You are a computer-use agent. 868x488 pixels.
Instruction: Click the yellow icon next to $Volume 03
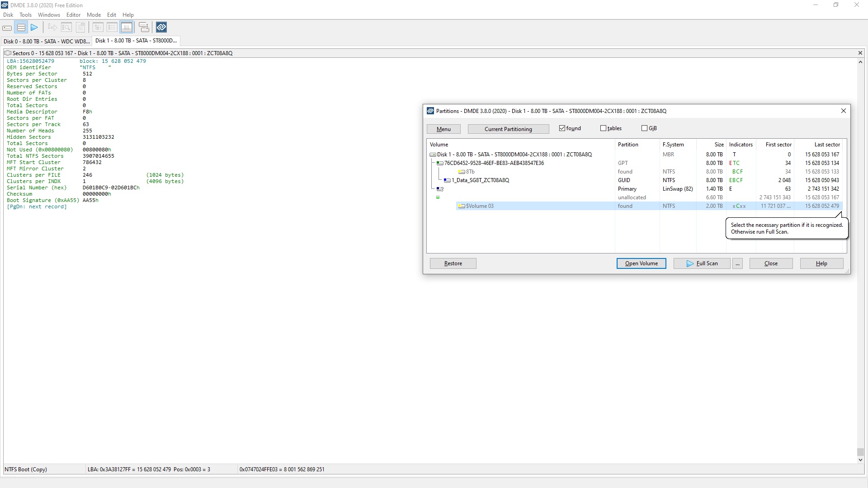[x=462, y=206]
